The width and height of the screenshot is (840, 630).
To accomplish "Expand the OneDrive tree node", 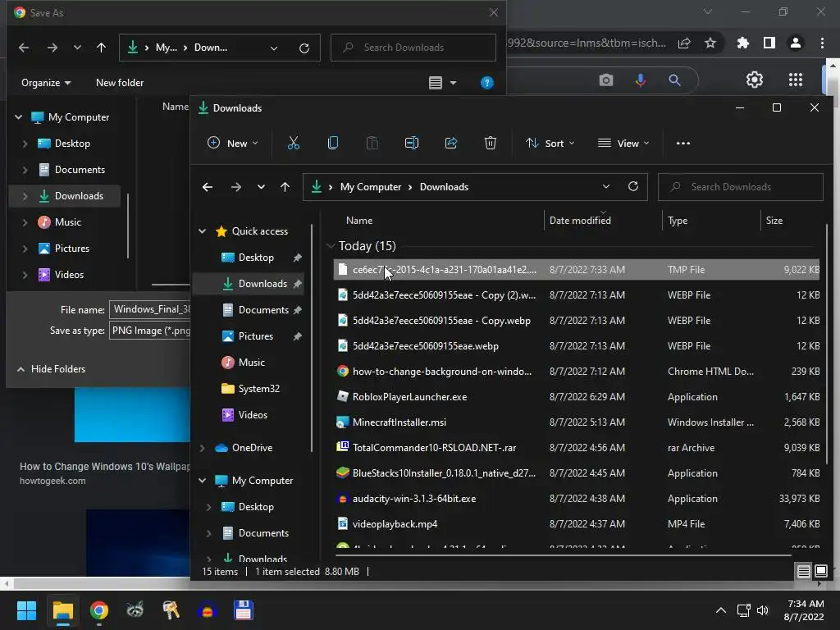I will pos(202,448).
